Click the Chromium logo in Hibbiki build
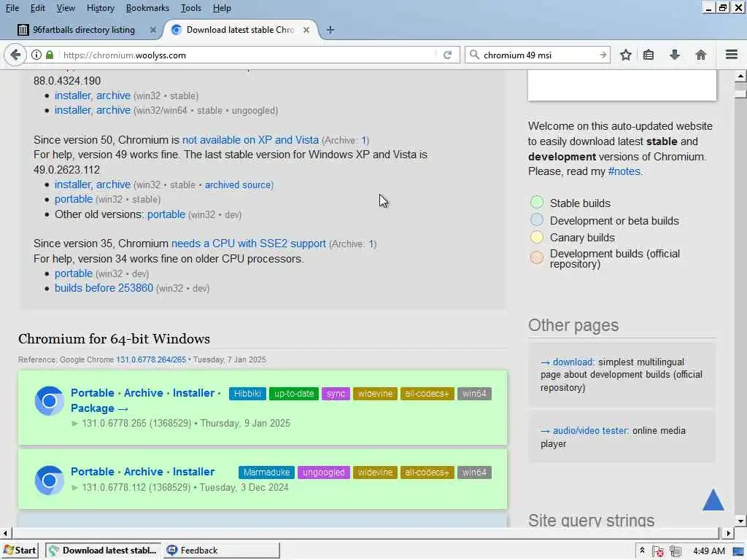 [49, 401]
